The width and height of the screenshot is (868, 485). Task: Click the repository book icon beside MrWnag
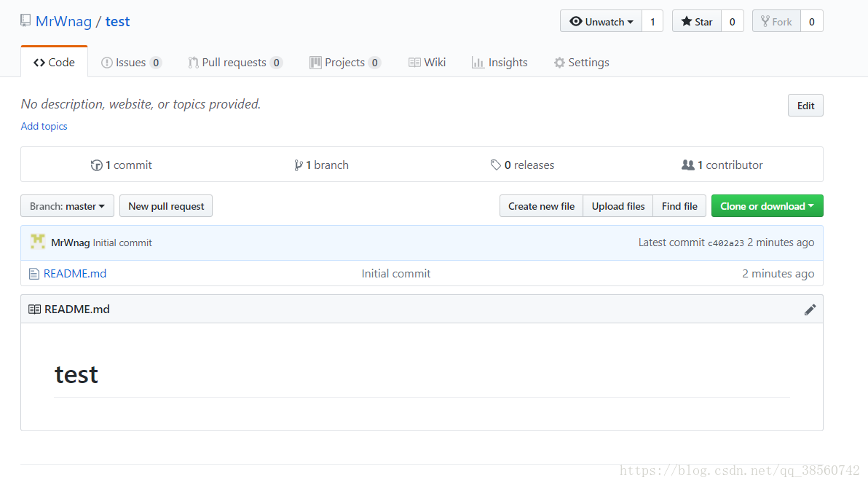[x=25, y=21]
